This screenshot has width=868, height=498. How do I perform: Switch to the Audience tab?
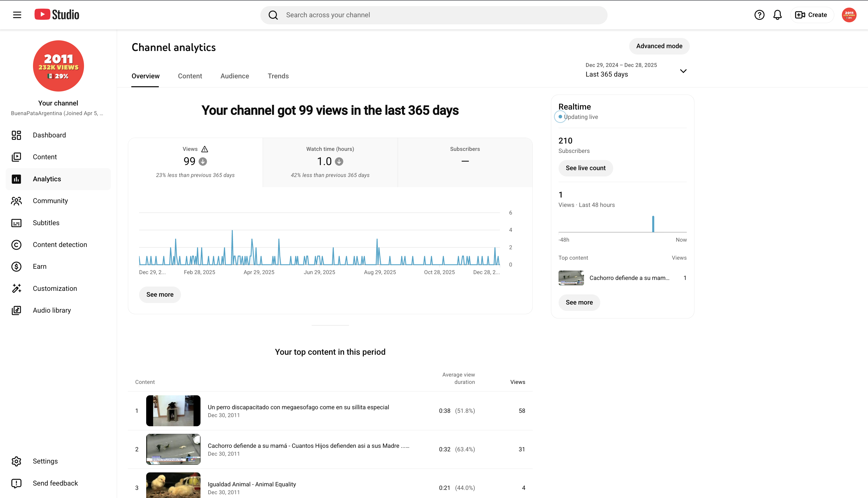coord(235,76)
